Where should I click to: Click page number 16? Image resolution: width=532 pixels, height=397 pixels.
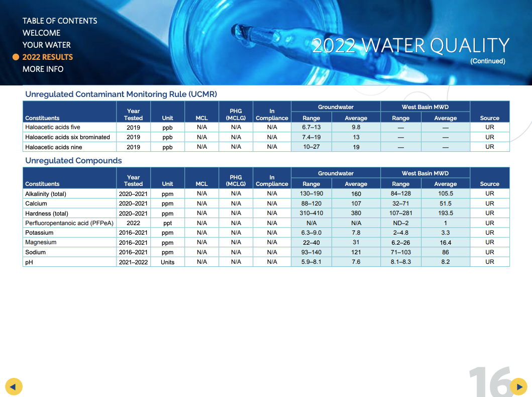click(x=491, y=381)
